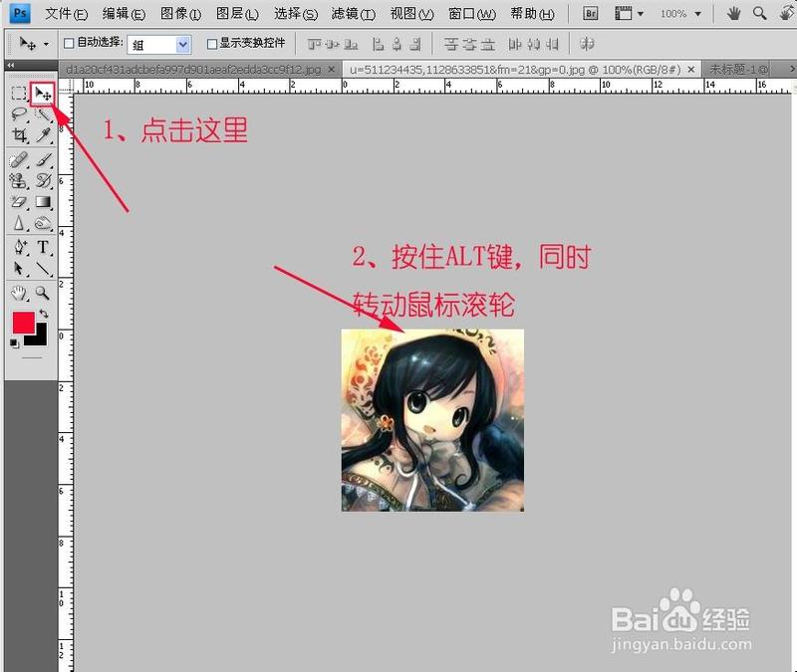Image resolution: width=797 pixels, height=672 pixels.
Task: Select the Hand tool in the toolbox
Action: 19,293
